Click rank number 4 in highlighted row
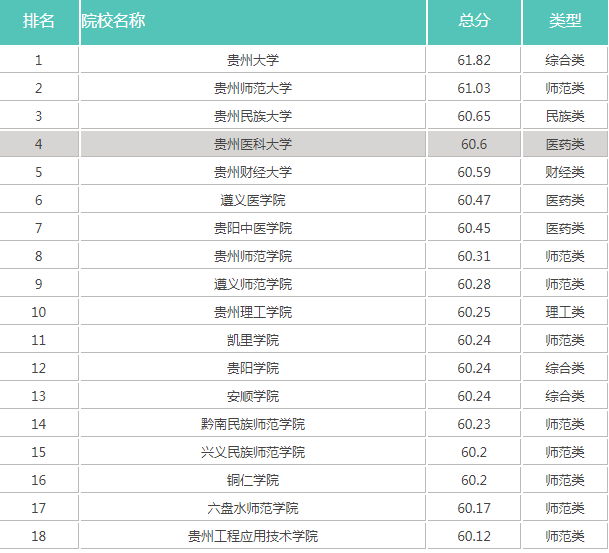Viewport: 609px width, 553px height. tap(38, 144)
